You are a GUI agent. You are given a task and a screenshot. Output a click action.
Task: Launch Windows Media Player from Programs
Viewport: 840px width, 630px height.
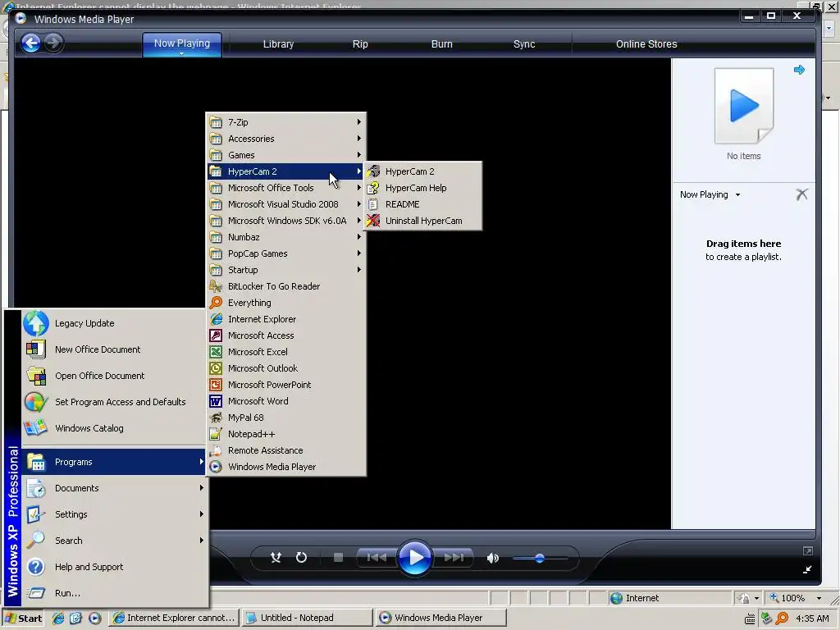tap(286, 467)
